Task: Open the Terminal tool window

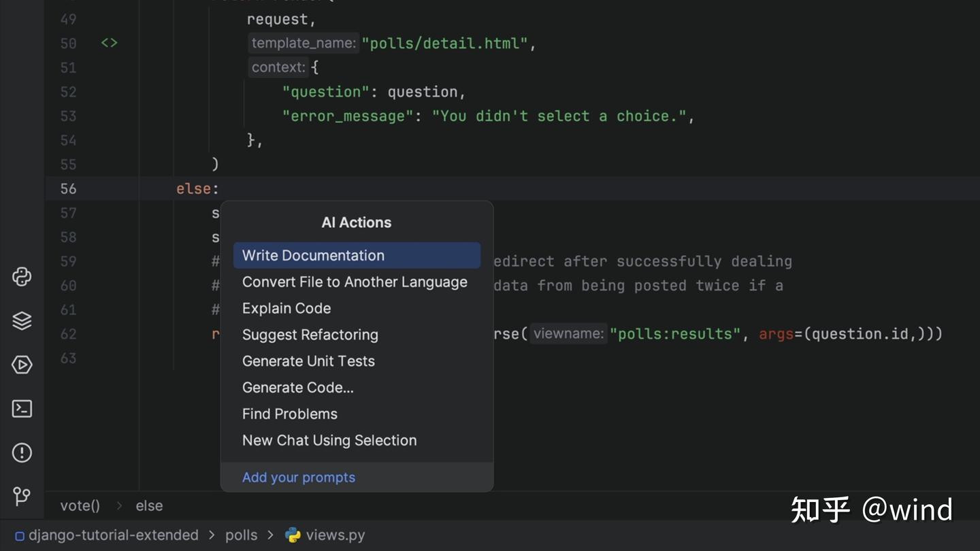Action: point(22,408)
